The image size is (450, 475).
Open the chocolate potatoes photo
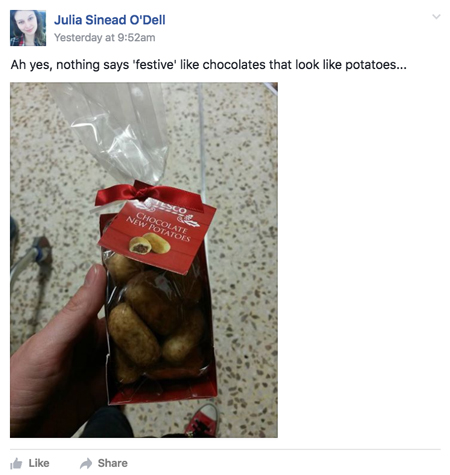click(144, 260)
